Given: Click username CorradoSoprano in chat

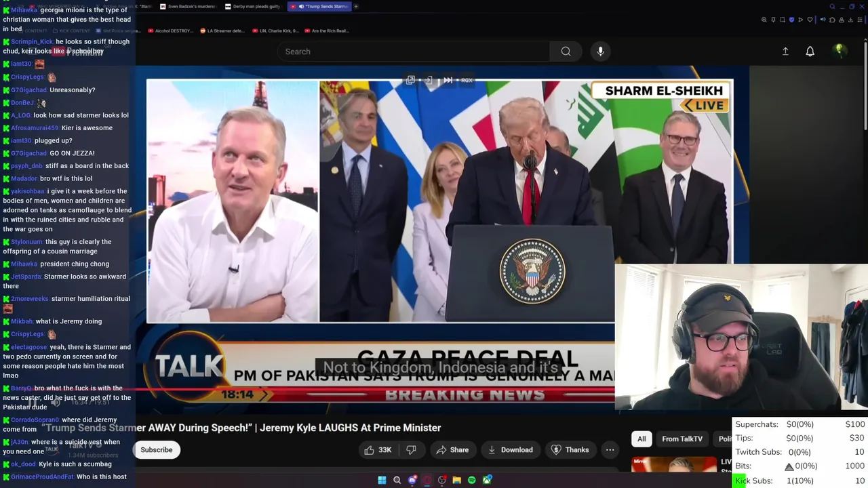Looking at the screenshot, I should (35, 420).
